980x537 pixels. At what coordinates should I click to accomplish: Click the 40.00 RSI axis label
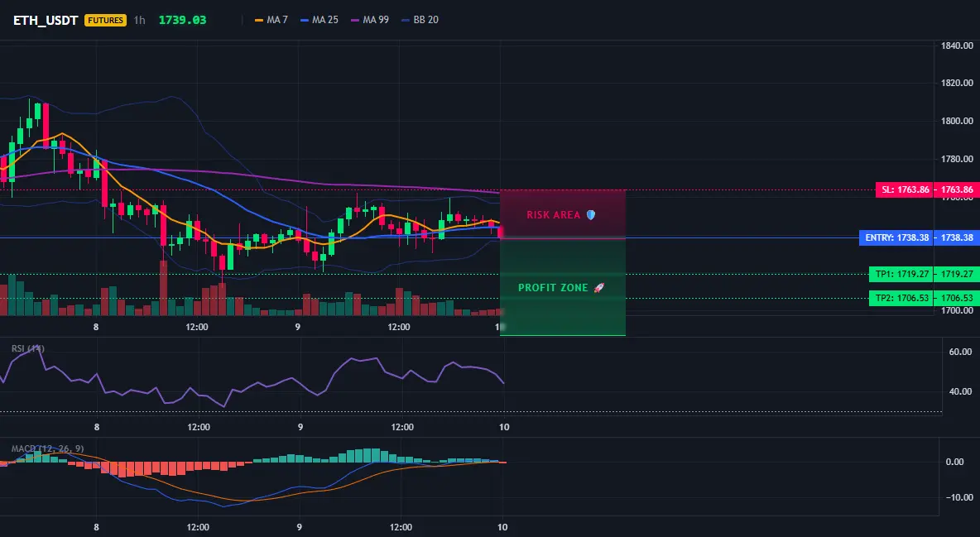click(x=960, y=391)
